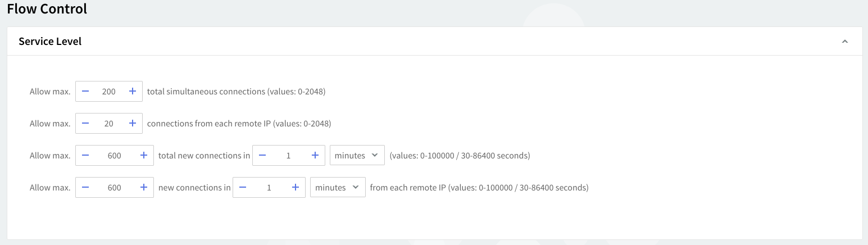Click the 200 simultaneous connections field
The width and height of the screenshot is (868, 245).
(109, 91)
